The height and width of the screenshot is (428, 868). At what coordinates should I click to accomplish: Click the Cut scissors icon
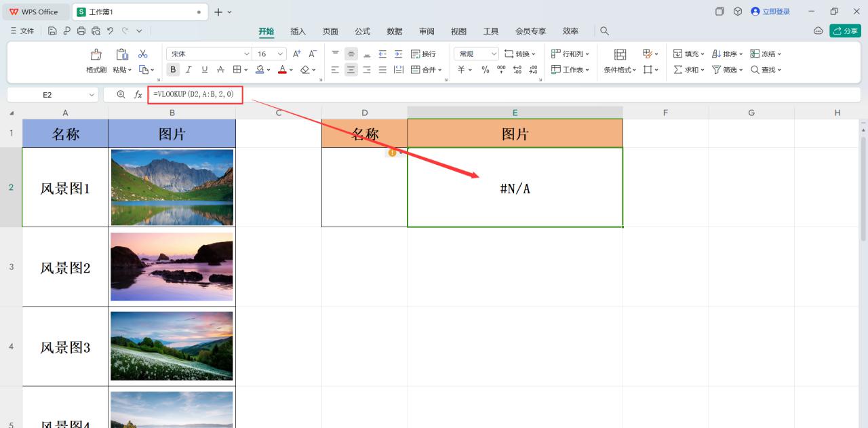143,54
